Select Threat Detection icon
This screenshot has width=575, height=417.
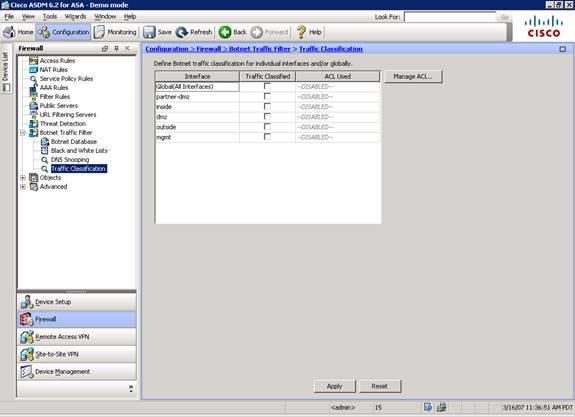(x=33, y=124)
